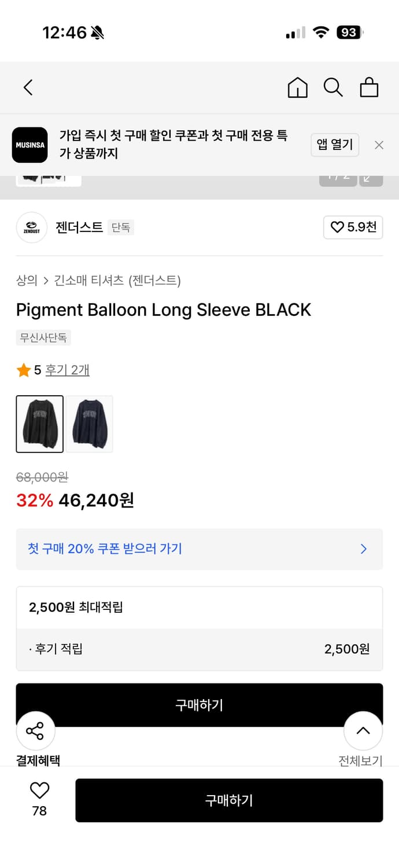Tap the MUSINSA app logo
Screen dimensions: 399x868
pyautogui.click(x=29, y=145)
